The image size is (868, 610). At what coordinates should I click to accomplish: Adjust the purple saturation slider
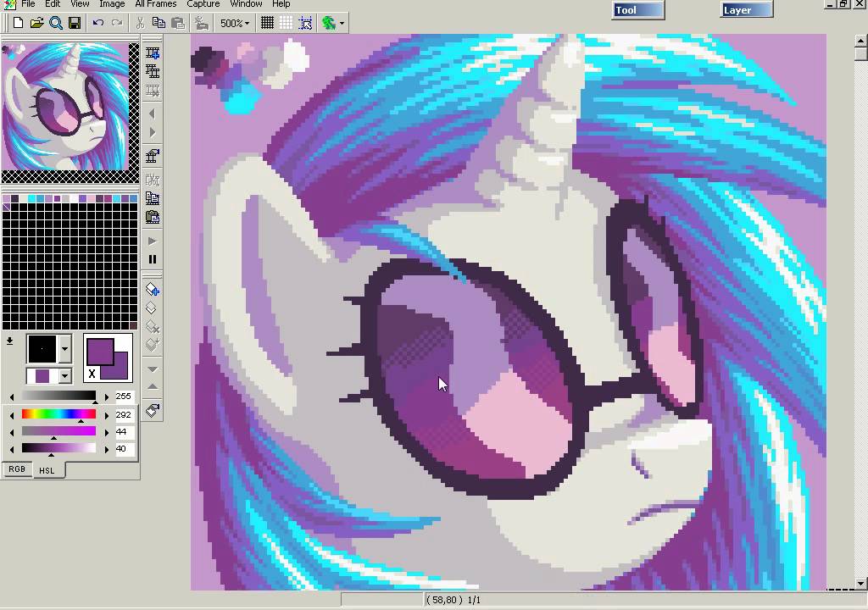tap(58, 431)
